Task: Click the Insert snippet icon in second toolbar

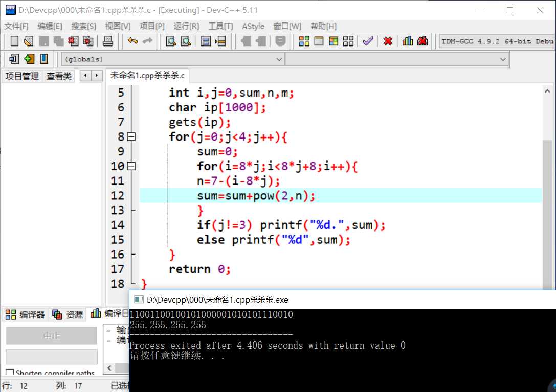Action: click(14, 59)
